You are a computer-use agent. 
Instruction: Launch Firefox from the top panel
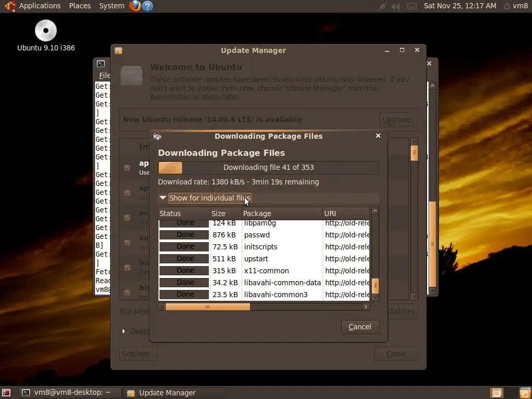pos(135,6)
